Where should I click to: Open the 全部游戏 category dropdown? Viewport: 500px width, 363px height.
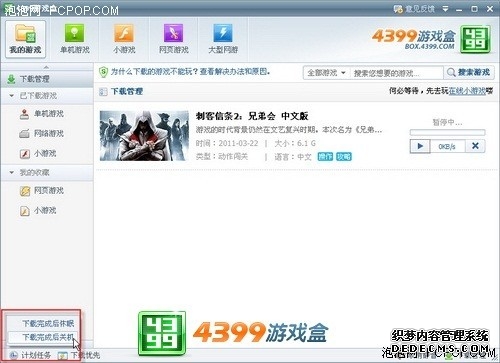[x=326, y=73]
